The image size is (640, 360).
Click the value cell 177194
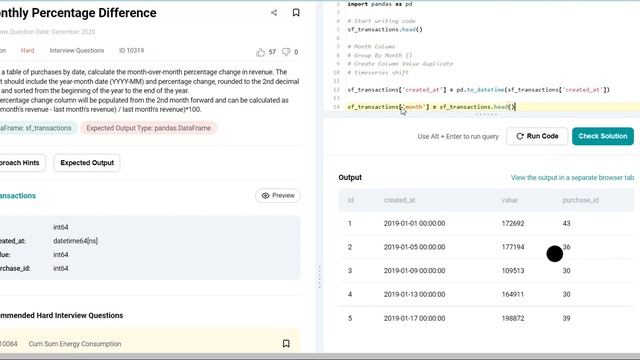[513, 247]
